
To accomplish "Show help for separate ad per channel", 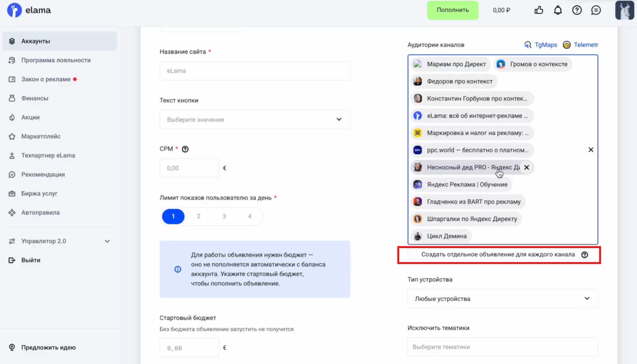I will (x=585, y=255).
